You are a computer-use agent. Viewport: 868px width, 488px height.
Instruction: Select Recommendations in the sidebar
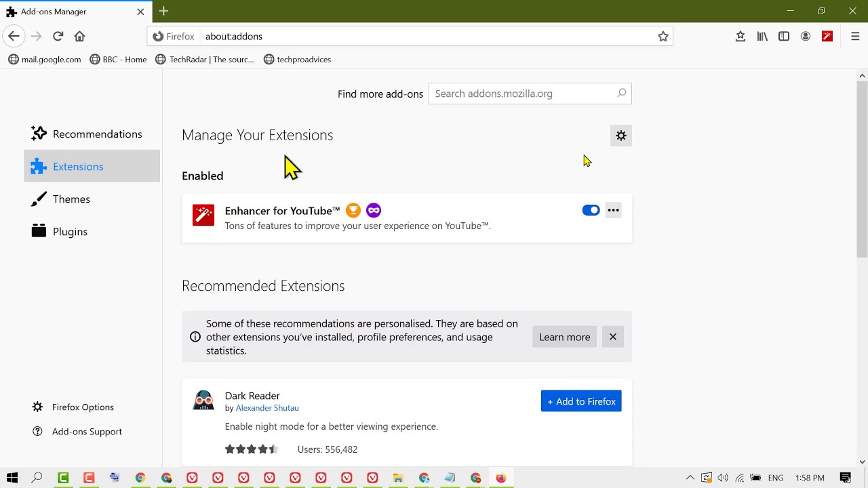[x=92, y=134]
